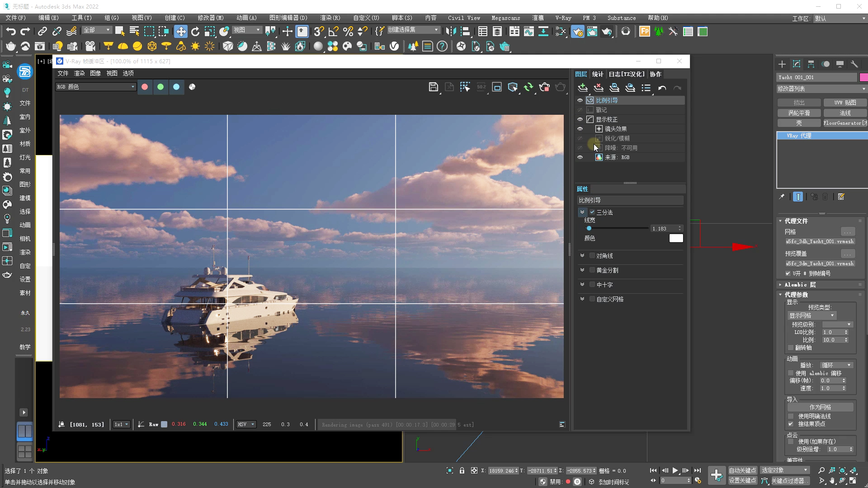Image resolution: width=868 pixels, height=488 pixels.
Task: Enable the 3D snap toggle
Action: coord(319,32)
